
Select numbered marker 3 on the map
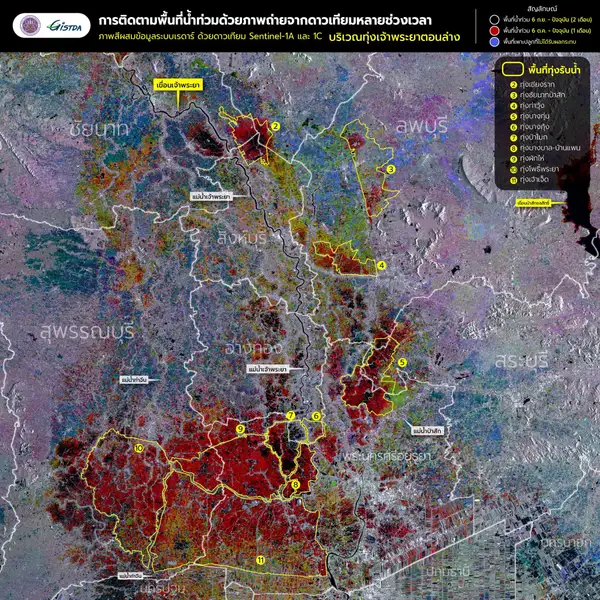(x=391, y=169)
